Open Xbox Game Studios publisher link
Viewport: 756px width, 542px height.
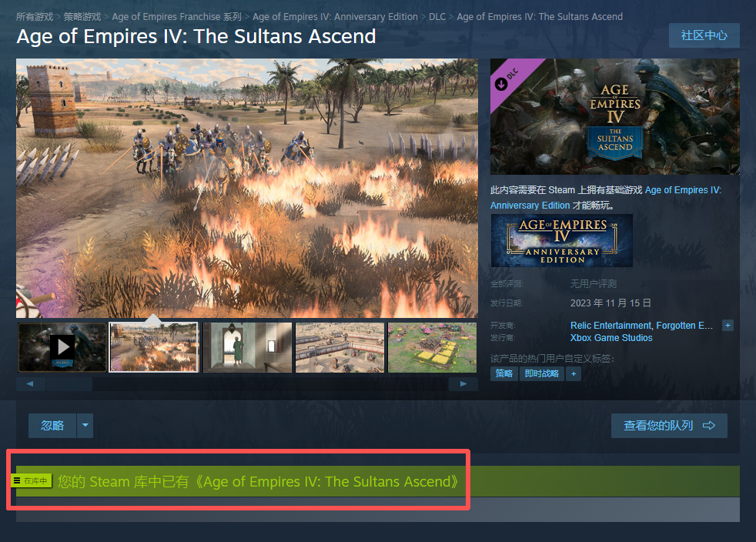coord(610,338)
